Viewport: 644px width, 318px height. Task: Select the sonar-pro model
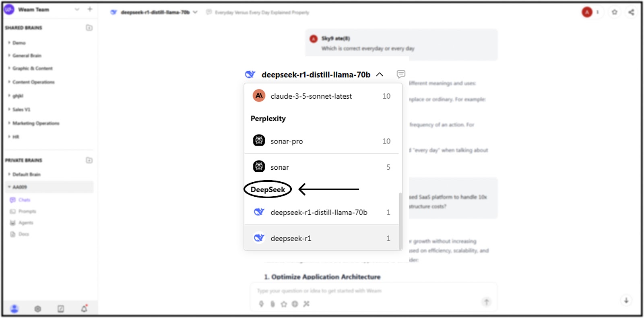[x=322, y=141]
